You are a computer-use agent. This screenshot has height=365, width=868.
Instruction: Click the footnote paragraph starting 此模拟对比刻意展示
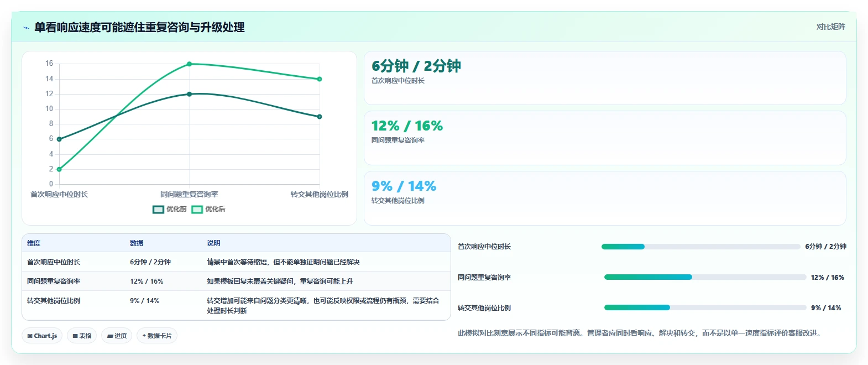click(640, 333)
